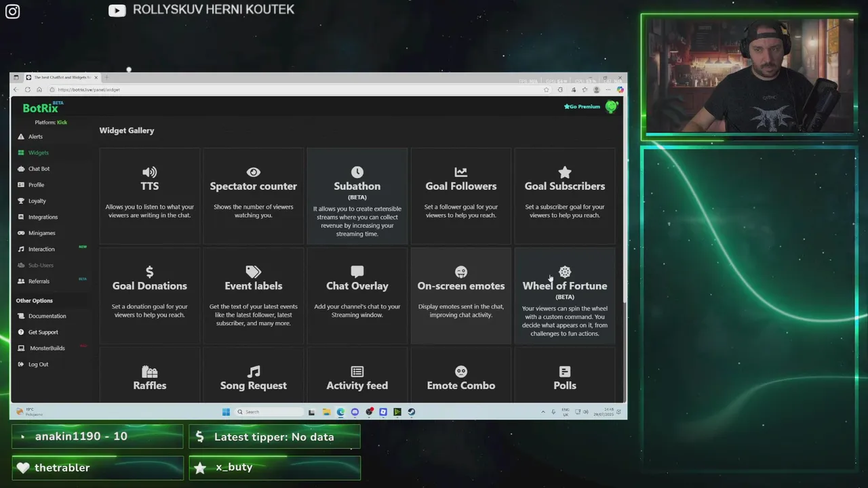This screenshot has width=868, height=488.
Task: Open the Goal Subscribers card title
Action: (x=564, y=186)
